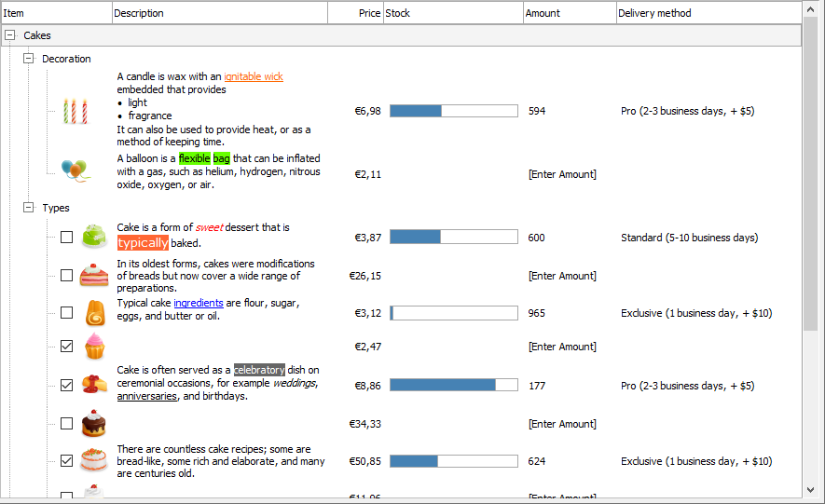Click the stock bar for amount 965
Viewport: 825px width, 504px height.
[x=454, y=313]
